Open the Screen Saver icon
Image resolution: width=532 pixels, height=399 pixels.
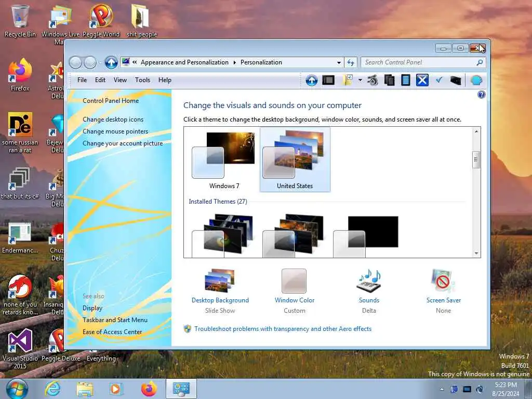coord(443,281)
